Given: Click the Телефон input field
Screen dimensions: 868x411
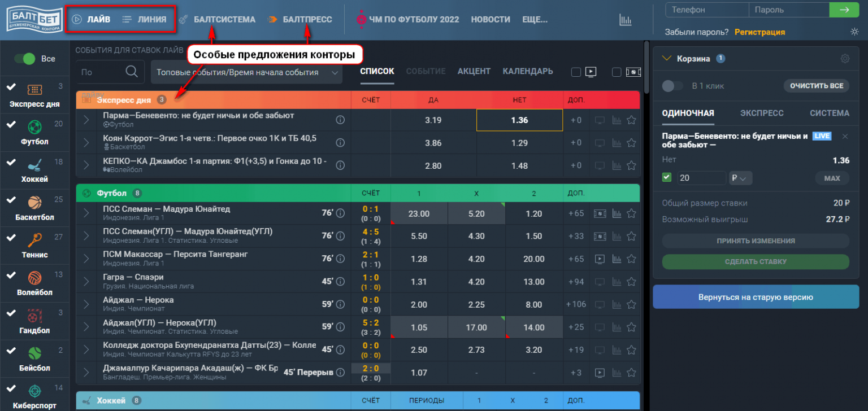Looking at the screenshot, I should [x=707, y=10].
